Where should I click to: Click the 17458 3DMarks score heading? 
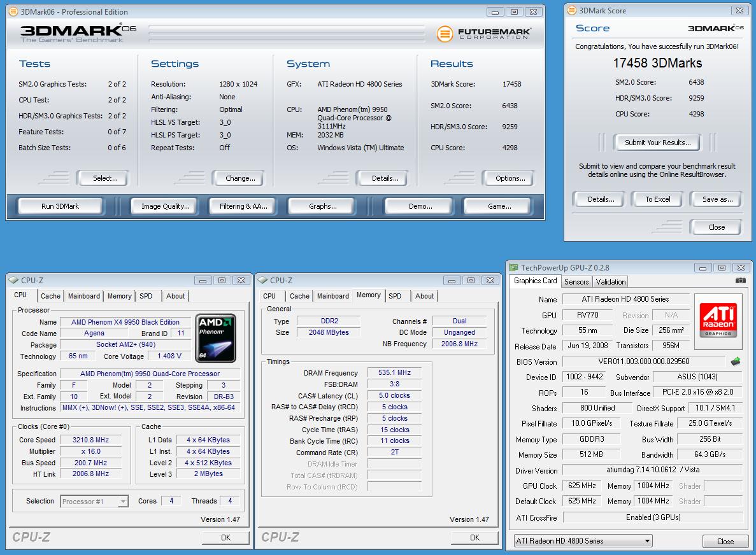coord(657,63)
